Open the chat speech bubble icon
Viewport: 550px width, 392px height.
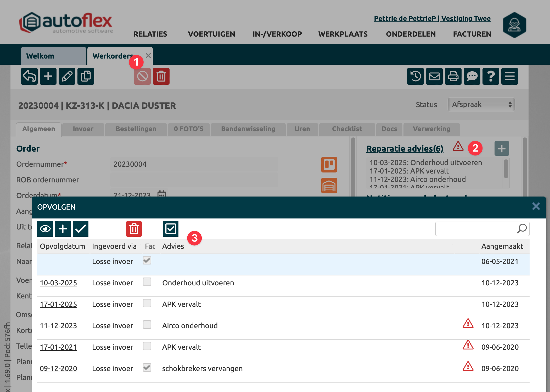pos(472,76)
